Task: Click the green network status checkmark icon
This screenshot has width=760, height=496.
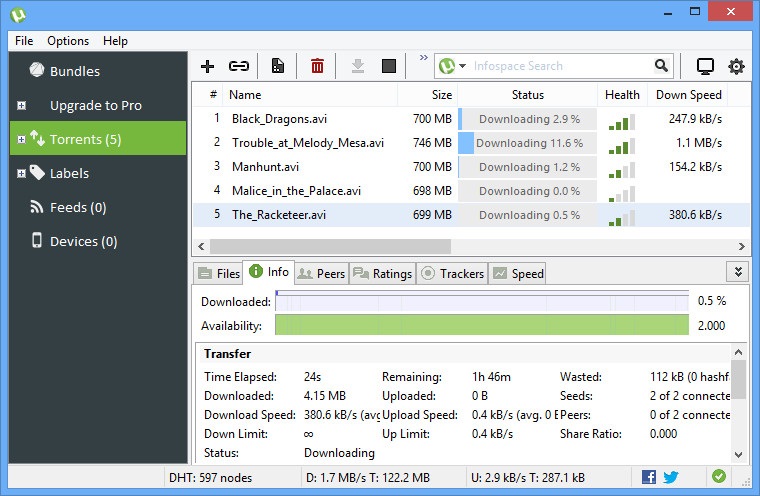Action: click(x=718, y=477)
